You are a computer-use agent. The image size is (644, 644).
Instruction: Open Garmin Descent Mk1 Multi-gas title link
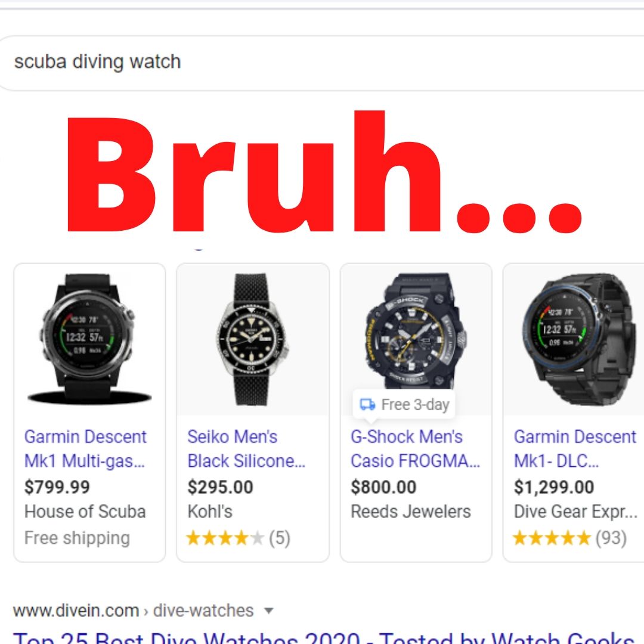point(85,448)
